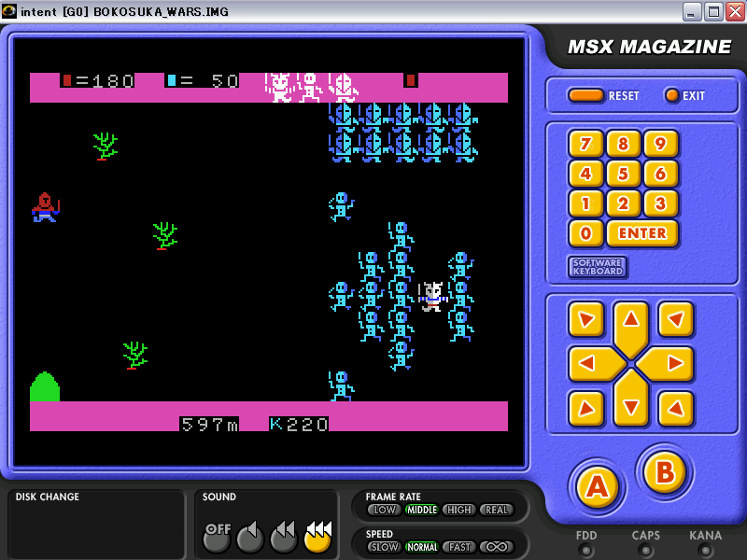
Task: Select maximum volume speaker knob
Action: click(x=317, y=538)
